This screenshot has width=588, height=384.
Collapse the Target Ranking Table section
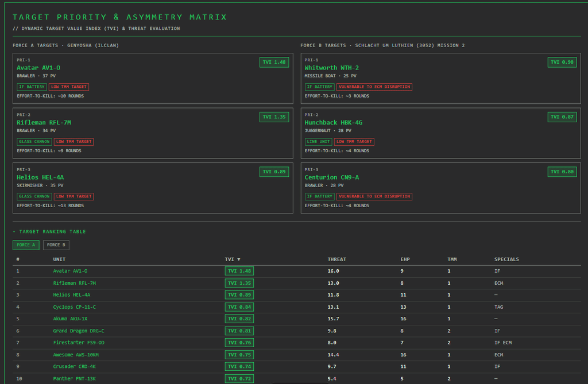(x=49, y=232)
